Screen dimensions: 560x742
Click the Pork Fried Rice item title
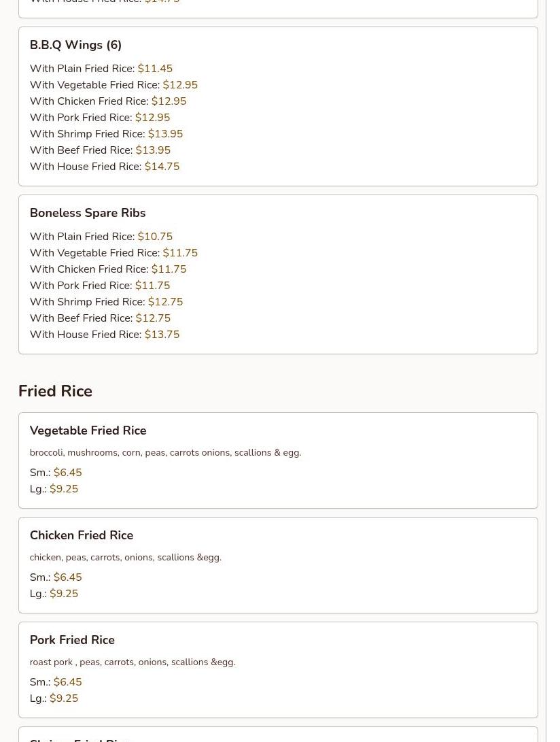pyautogui.click(x=72, y=640)
